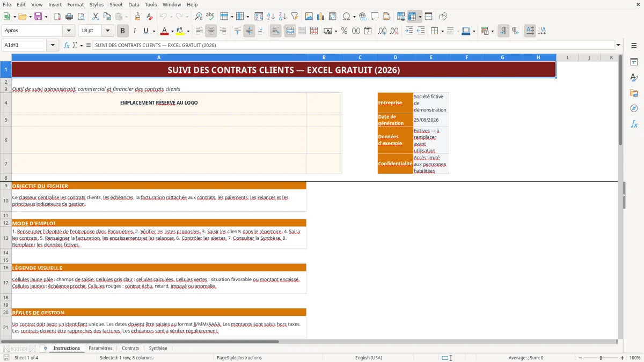
Task: Open the Save dropdown arrow
Action: pos(46,17)
